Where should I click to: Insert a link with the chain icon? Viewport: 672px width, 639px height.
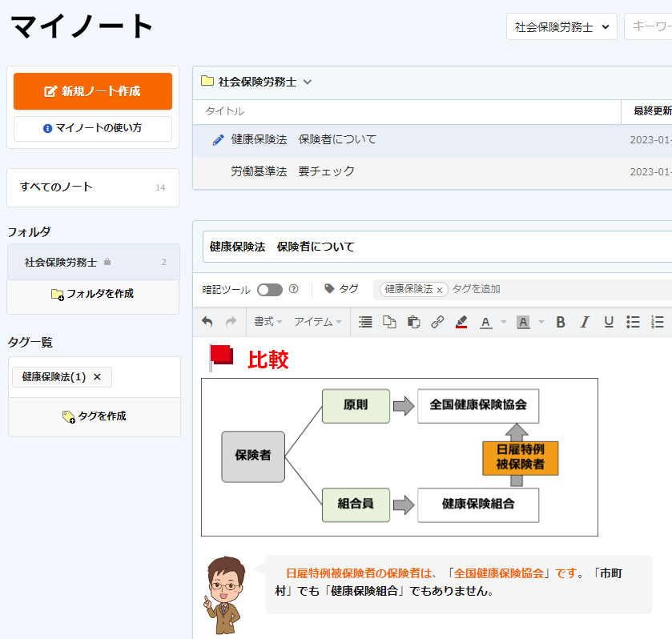click(x=437, y=322)
